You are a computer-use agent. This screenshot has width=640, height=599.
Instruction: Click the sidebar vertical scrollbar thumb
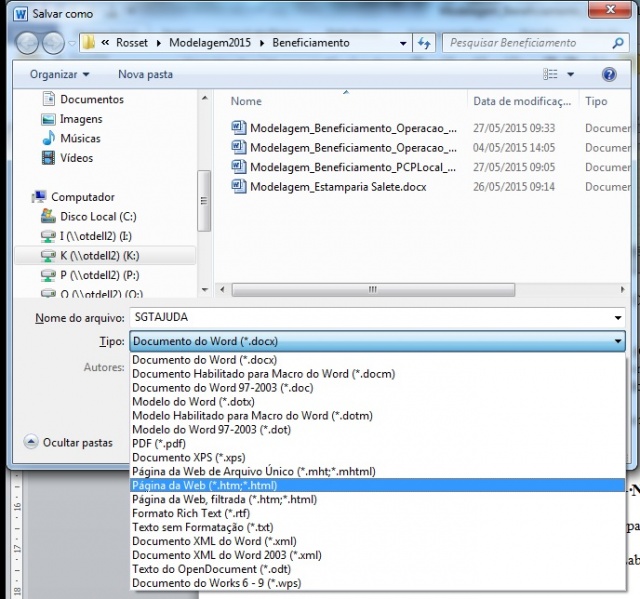pyautogui.click(x=204, y=201)
